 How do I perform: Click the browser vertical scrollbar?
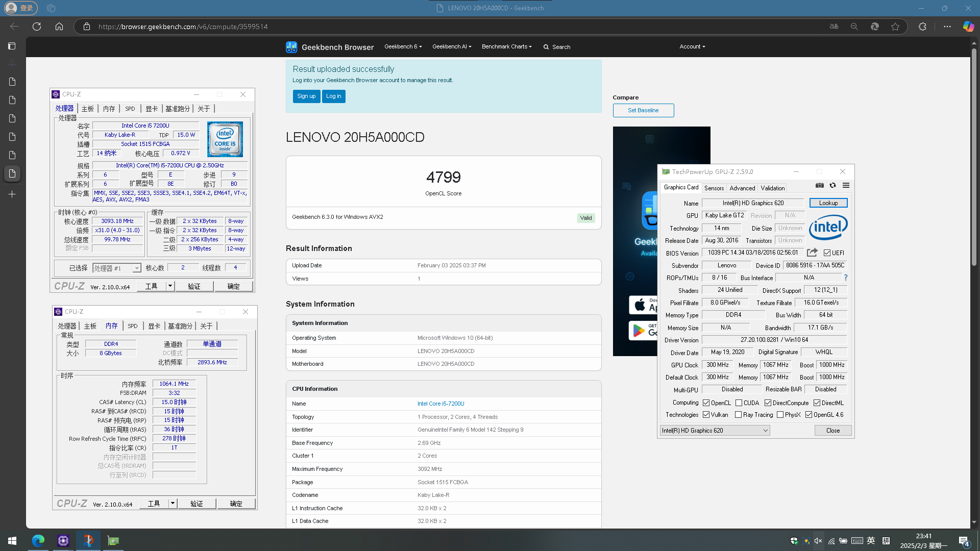click(974, 158)
